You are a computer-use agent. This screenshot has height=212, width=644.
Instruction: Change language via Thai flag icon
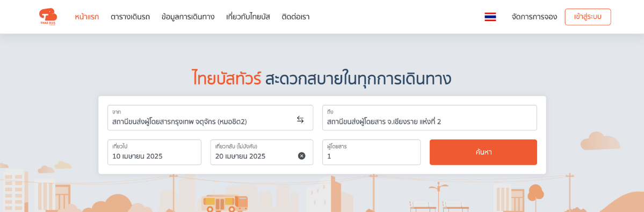coord(490,17)
